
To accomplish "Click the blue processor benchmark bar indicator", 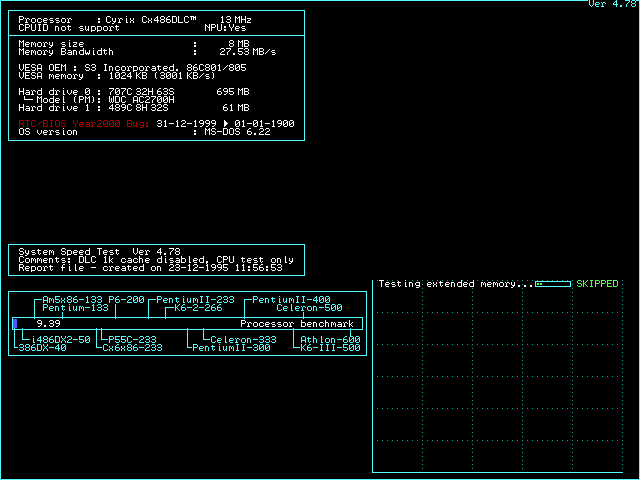I will point(15,324).
